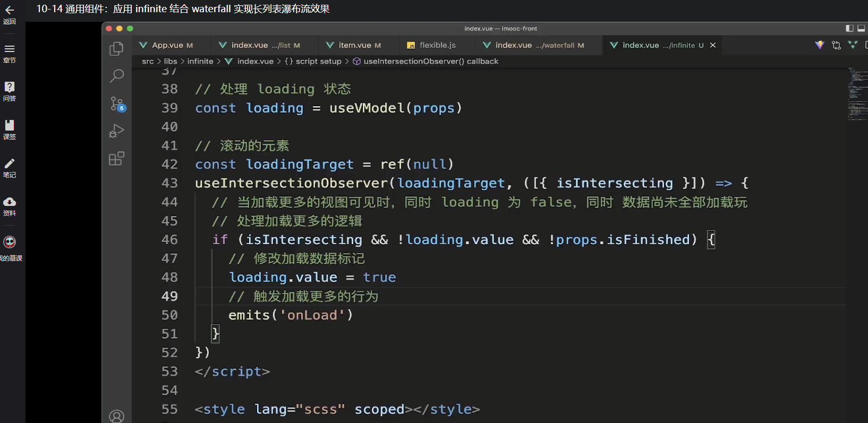Click useVModel on line 39
The image size is (868, 423).
click(x=367, y=108)
